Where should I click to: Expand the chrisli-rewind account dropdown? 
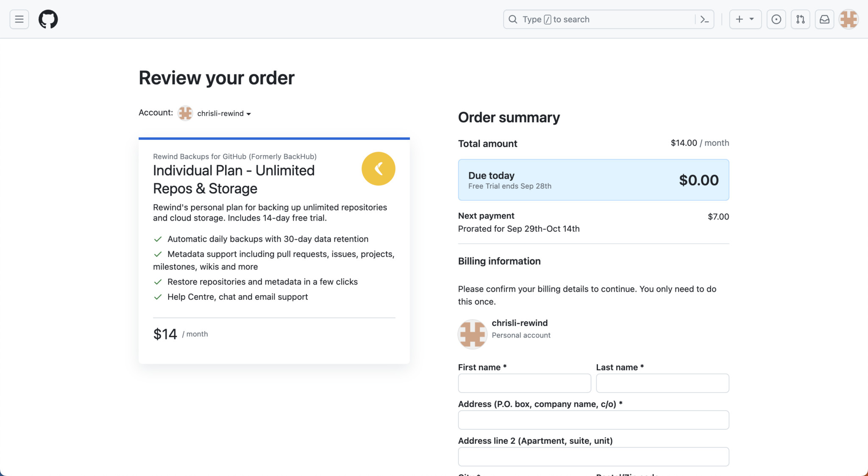coord(224,113)
